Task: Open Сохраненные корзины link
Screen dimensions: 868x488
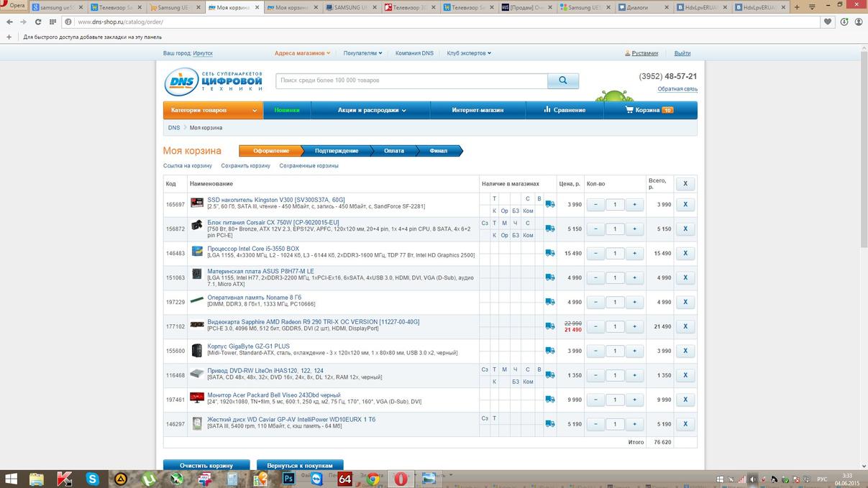Action: coord(309,166)
